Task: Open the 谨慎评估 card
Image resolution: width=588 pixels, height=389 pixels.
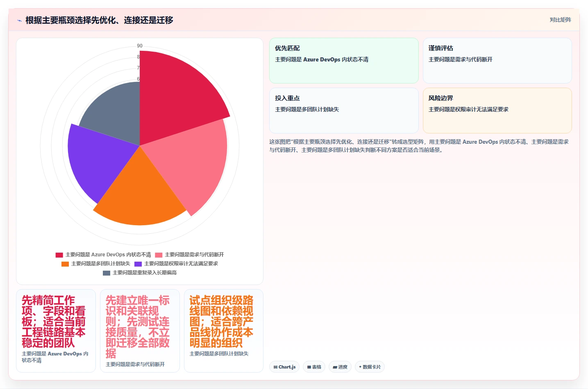Action: click(x=497, y=61)
